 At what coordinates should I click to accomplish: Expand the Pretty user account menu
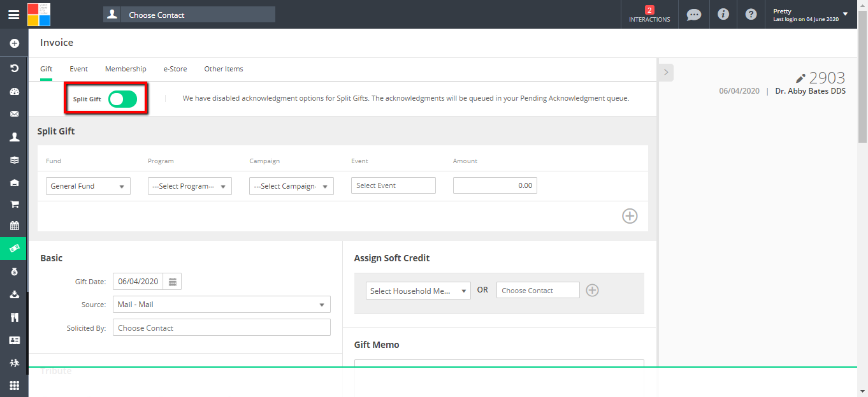coord(811,15)
